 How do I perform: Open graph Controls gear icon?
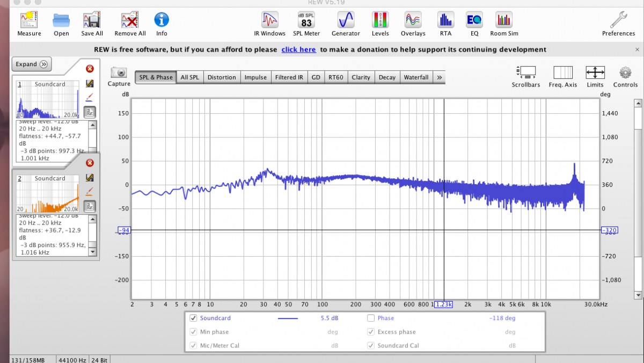pyautogui.click(x=625, y=72)
